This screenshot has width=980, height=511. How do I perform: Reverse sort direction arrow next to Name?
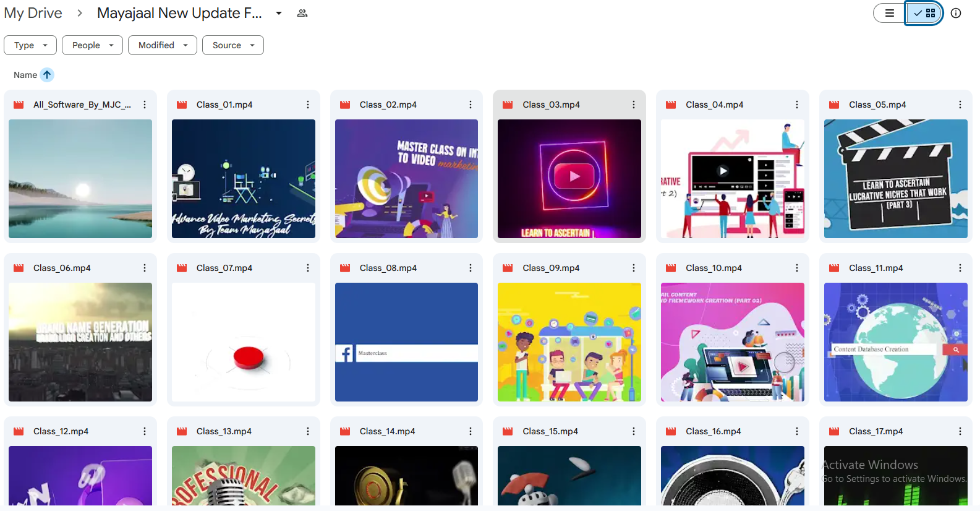47,75
